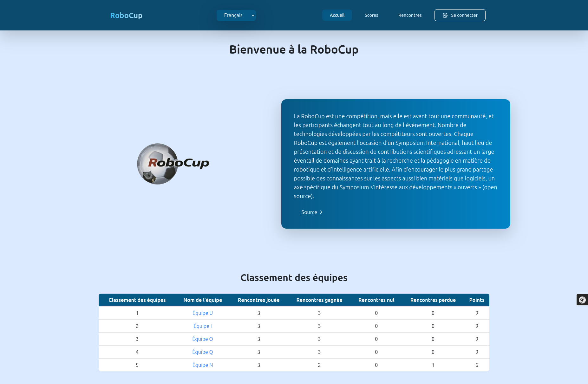
Task: Navigate to the Scores page
Action: pyautogui.click(x=371, y=15)
